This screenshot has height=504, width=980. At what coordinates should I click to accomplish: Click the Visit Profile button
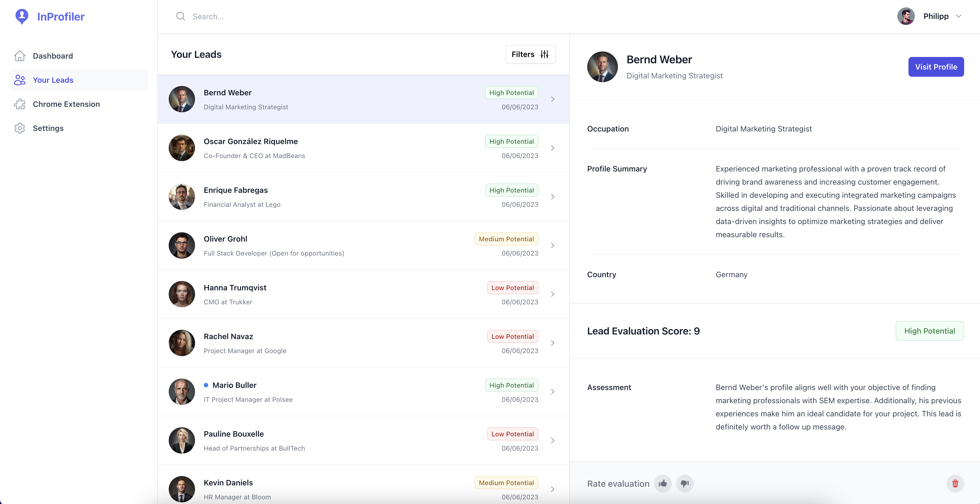pos(936,67)
